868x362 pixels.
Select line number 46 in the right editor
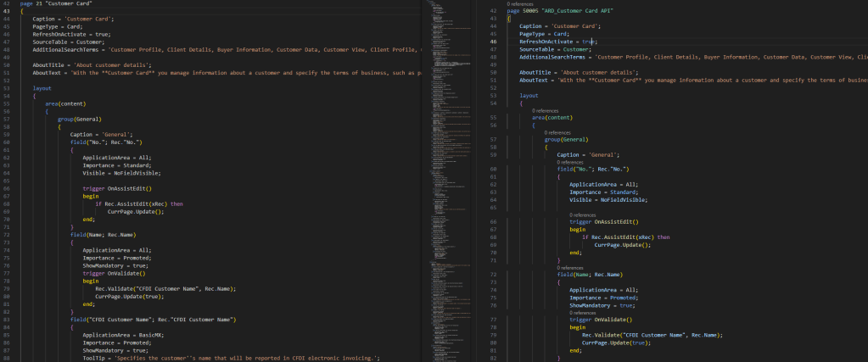[493, 41]
